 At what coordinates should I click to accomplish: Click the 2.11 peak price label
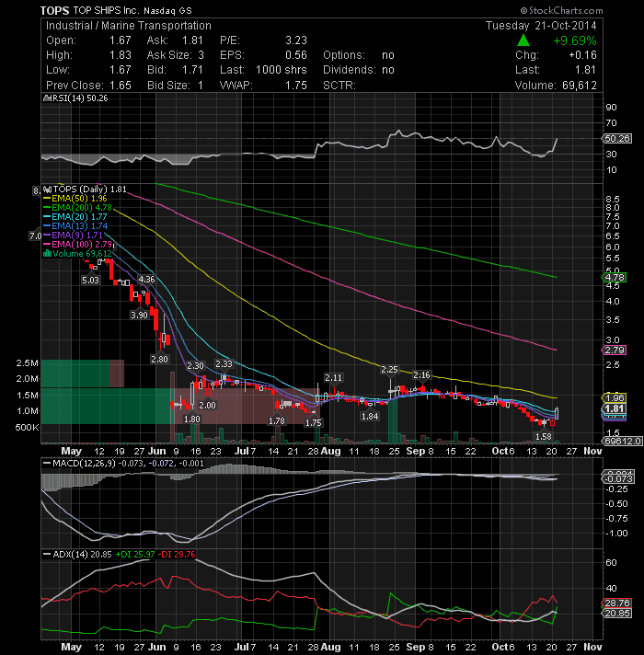(x=333, y=377)
